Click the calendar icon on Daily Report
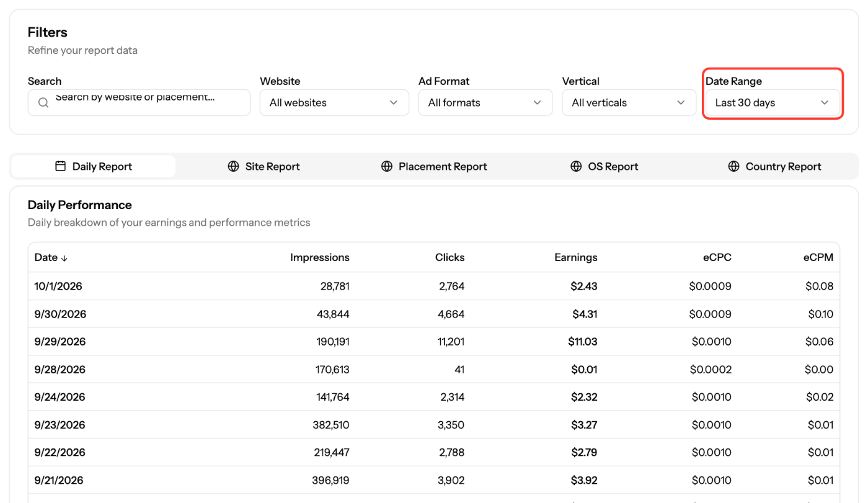868x503 pixels. coord(60,166)
